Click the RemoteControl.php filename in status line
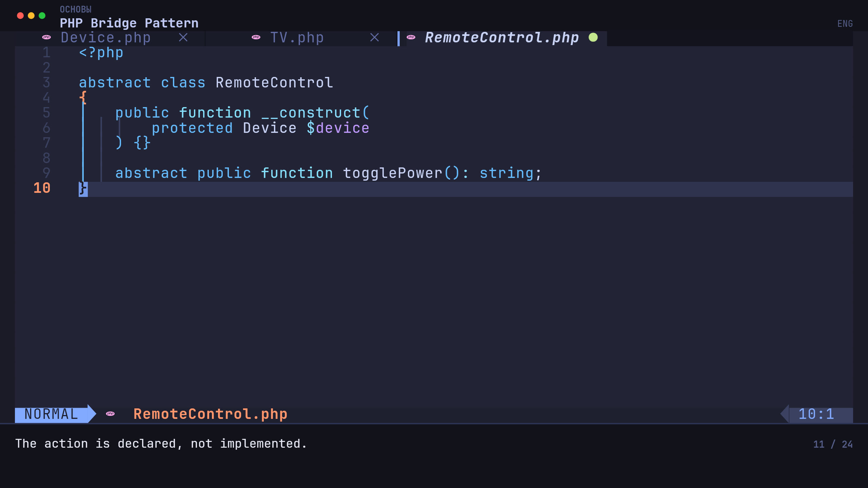This screenshot has width=868, height=488. pyautogui.click(x=210, y=414)
